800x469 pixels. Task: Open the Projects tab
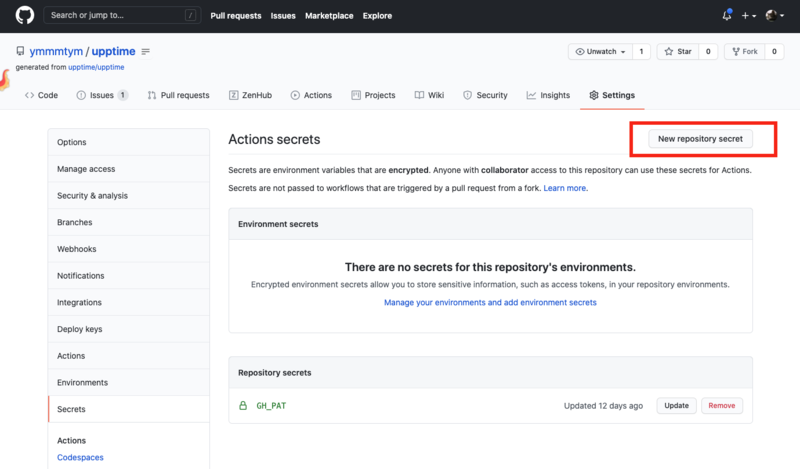point(373,95)
